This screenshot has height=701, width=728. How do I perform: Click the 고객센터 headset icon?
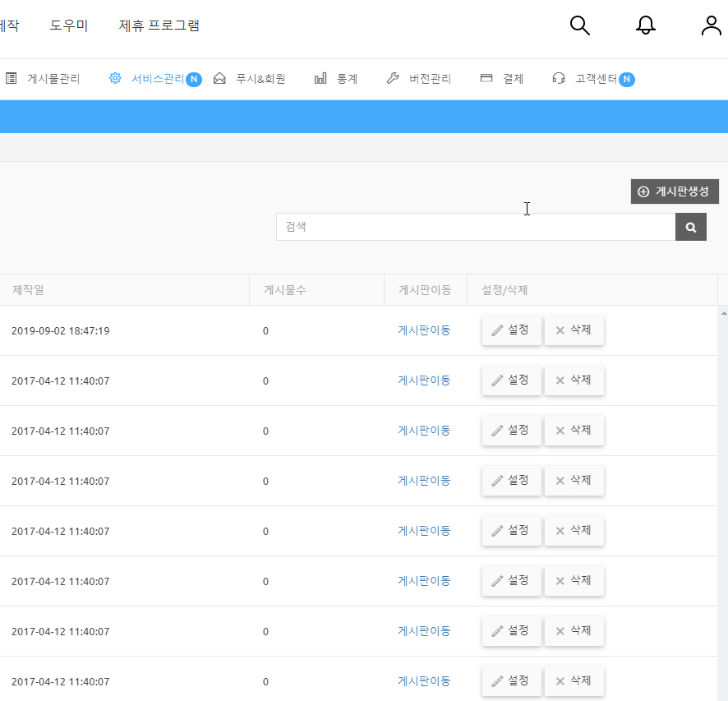pyautogui.click(x=559, y=79)
